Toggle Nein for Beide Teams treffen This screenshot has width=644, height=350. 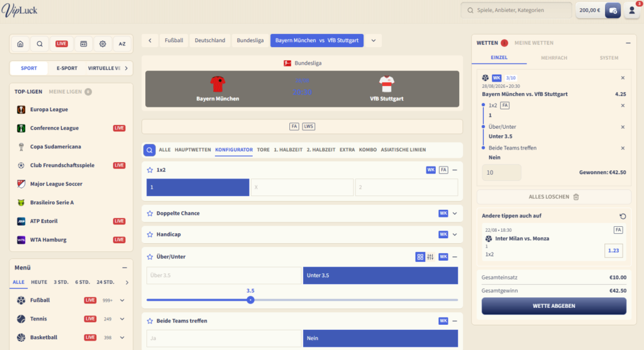coord(380,338)
